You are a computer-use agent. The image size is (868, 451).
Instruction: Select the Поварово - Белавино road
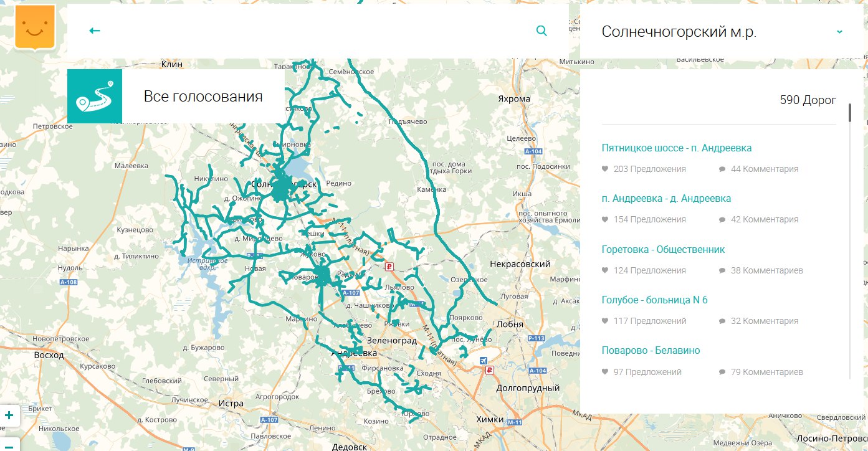(651, 350)
